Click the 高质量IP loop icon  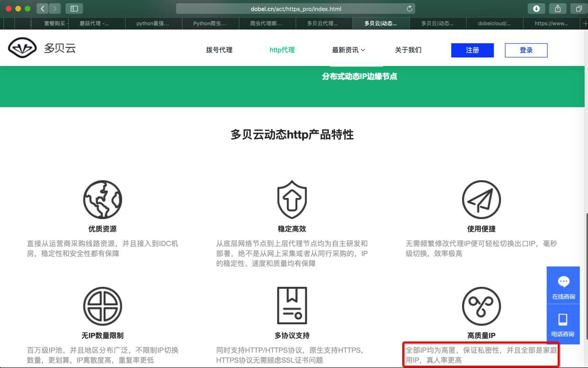point(481,306)
